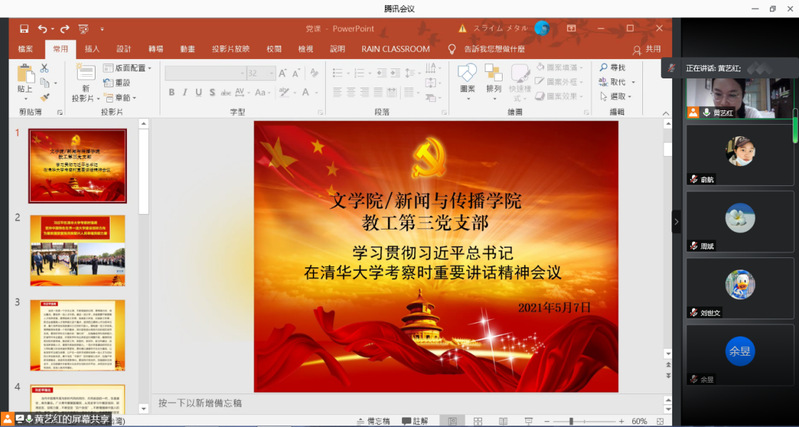This screenshot has width=799, height=427.
Task: Collapse the ribbon with the chevron arrow
Action: (666, 113)
